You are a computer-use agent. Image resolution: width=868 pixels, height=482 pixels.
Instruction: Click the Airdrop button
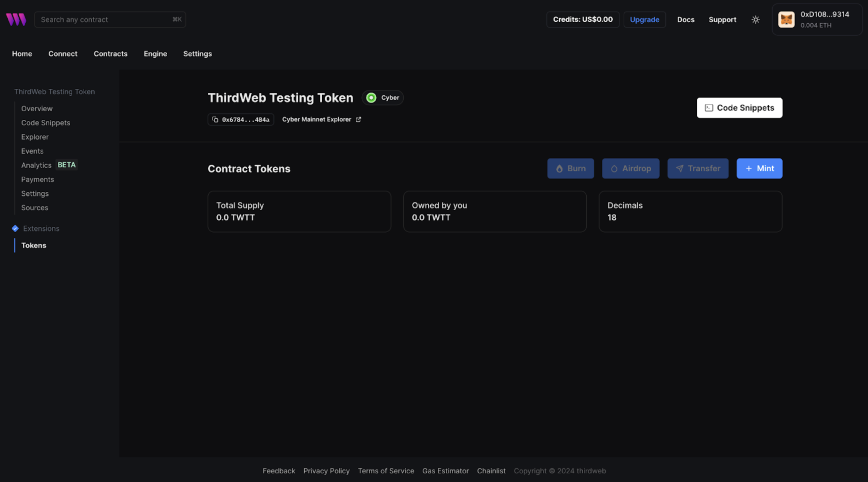631,168
